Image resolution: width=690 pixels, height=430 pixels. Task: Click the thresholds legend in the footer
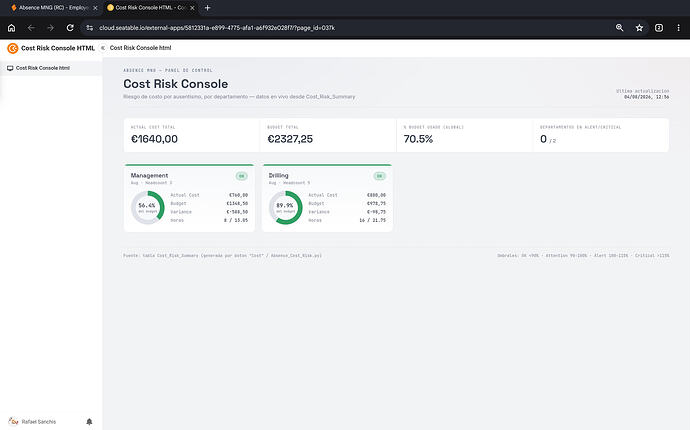point(583,255)
